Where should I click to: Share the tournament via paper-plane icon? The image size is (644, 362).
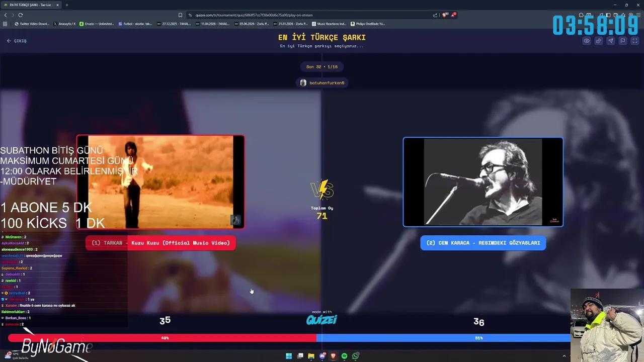pyautogui.click(x=611, y=41)
